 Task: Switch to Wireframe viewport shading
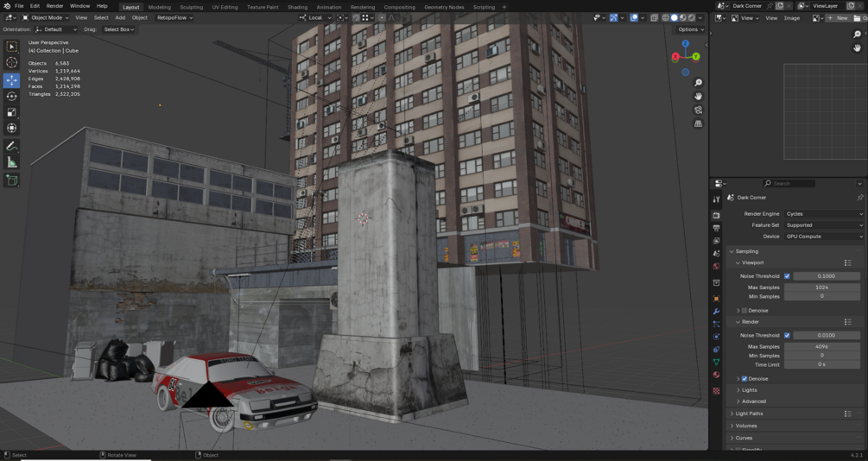pyautogui.click(x=665, y=18)
